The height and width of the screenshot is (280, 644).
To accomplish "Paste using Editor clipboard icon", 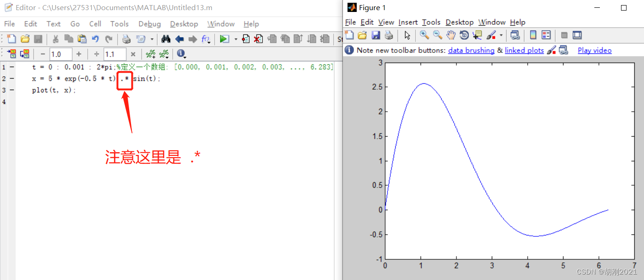I will [x=82, y=39].
